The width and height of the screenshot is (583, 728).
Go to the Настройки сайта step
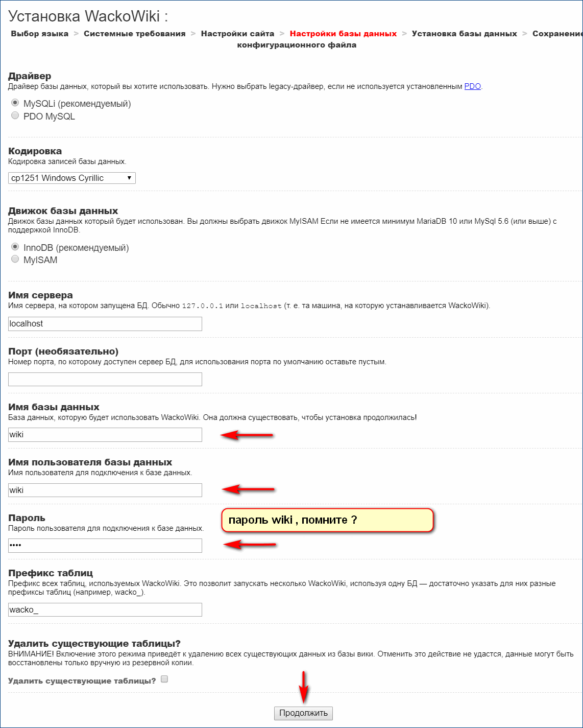(237, 34)
